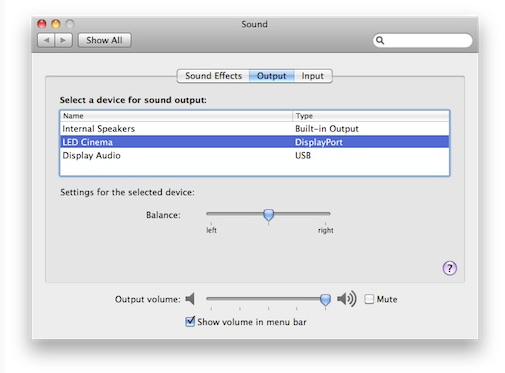Open the help question mark button
Screen dimensions: 505x373
click(449, 268)
